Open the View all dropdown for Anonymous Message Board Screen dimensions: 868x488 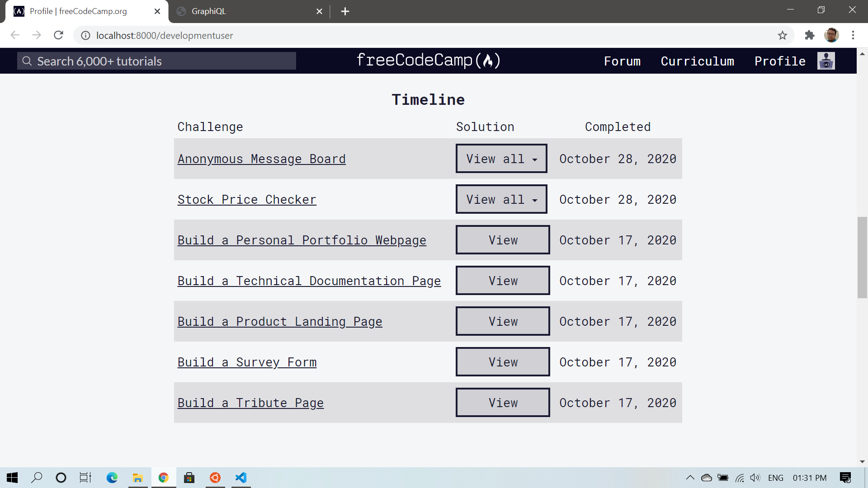tap(501, 159)
